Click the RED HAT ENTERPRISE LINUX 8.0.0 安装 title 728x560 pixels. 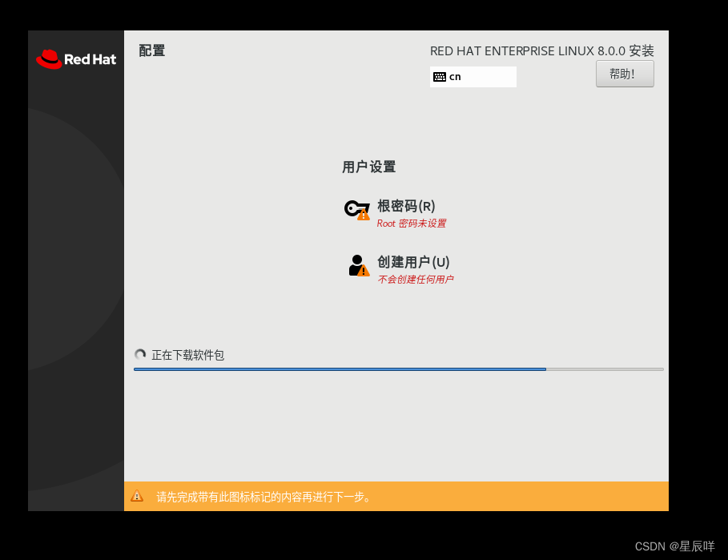pos(542,50)
